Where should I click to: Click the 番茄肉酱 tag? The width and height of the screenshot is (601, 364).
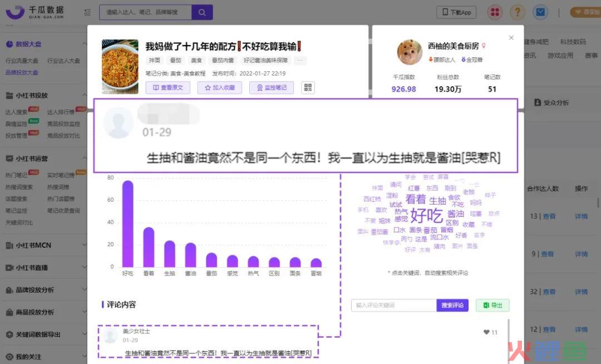pyautogui.click(x=223, y=61)
